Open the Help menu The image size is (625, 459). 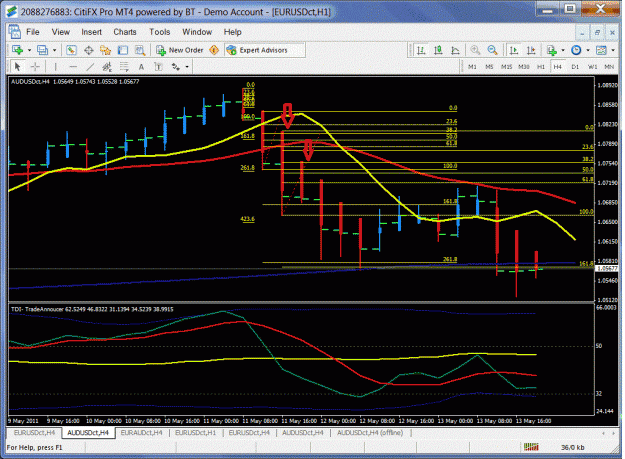(232, 32)
